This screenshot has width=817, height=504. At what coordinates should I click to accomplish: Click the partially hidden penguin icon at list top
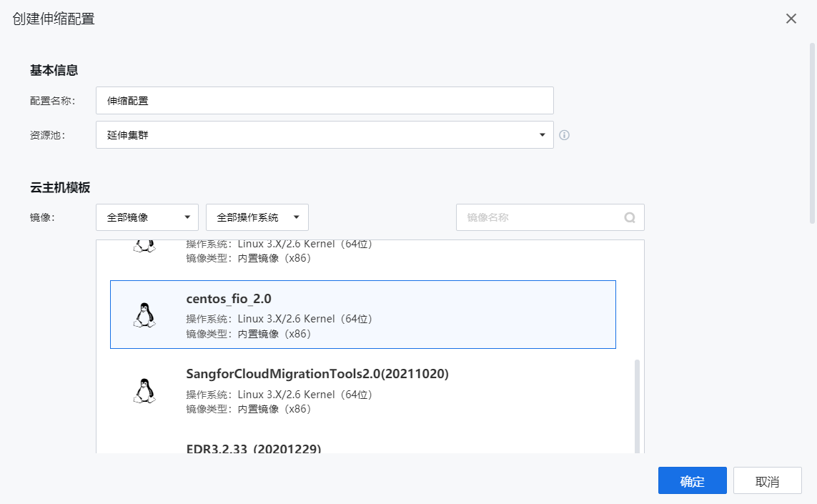(144, 246)
